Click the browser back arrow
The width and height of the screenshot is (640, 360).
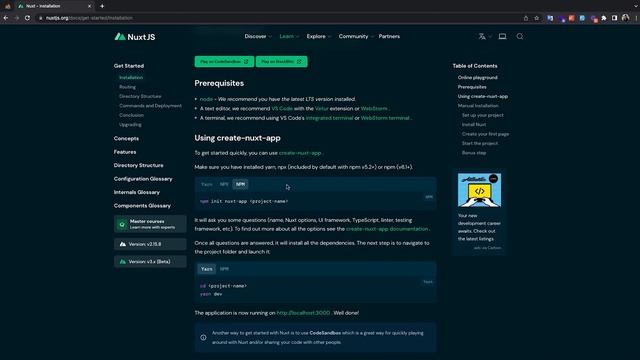(x=6, y=18)
